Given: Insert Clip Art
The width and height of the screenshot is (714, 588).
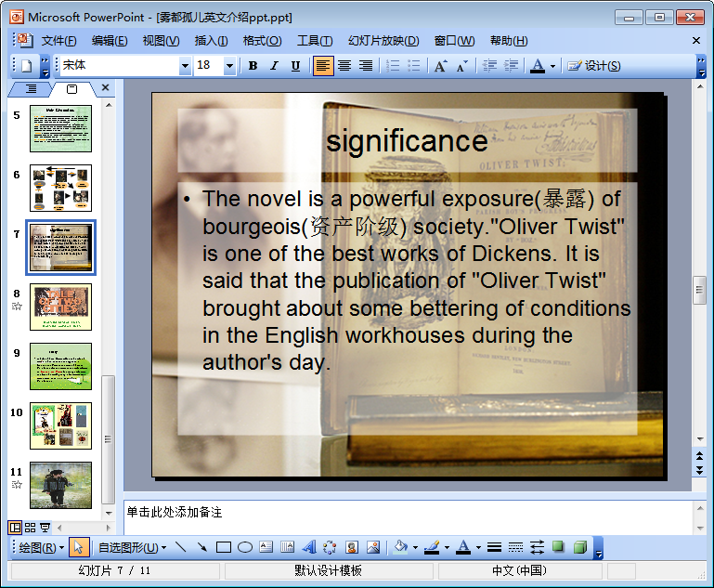Looking at the screenshot, I should point(352,547).
